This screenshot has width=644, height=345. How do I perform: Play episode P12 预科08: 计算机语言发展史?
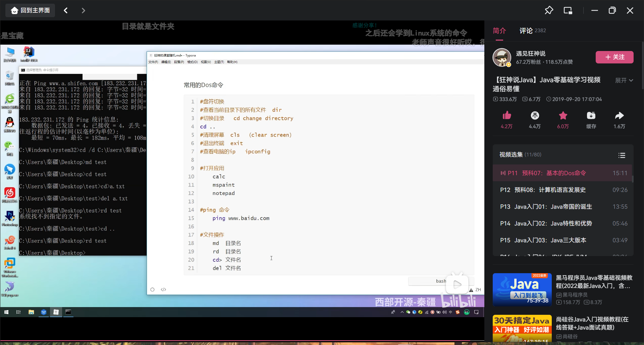(562, 190)
